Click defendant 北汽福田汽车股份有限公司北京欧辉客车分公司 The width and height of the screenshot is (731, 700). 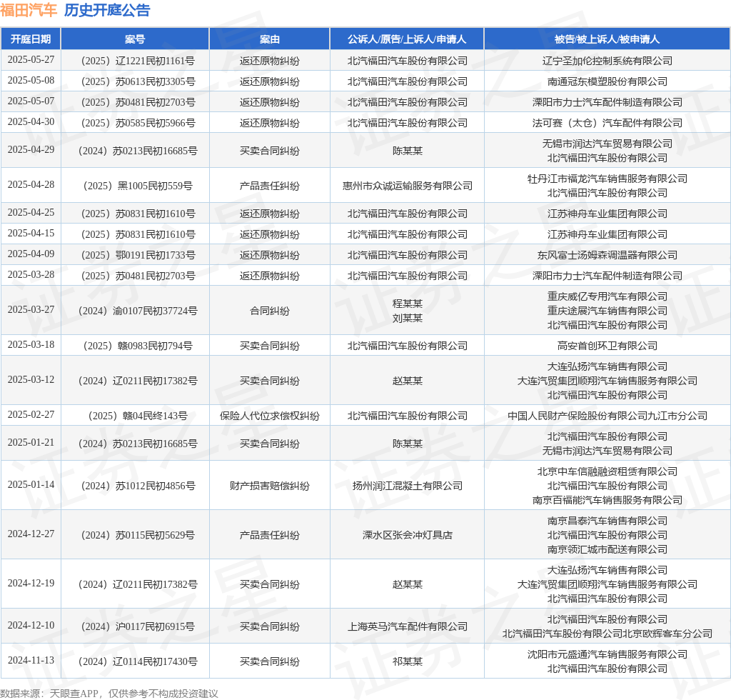607,634
